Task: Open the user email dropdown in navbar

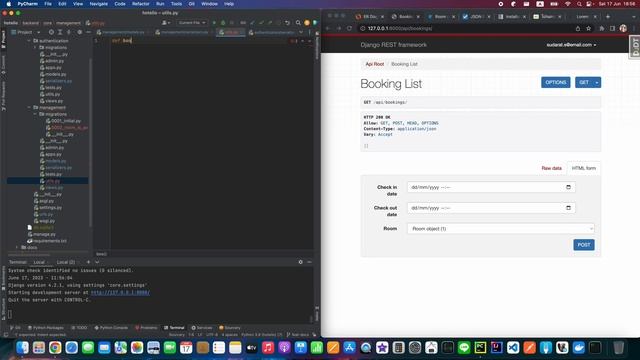Action: (571, 45)
